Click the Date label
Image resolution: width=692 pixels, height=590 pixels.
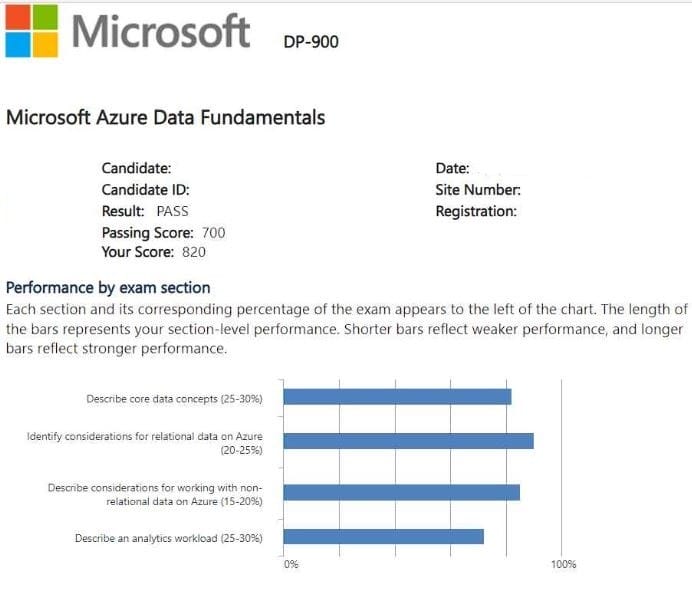coord(452,169)
